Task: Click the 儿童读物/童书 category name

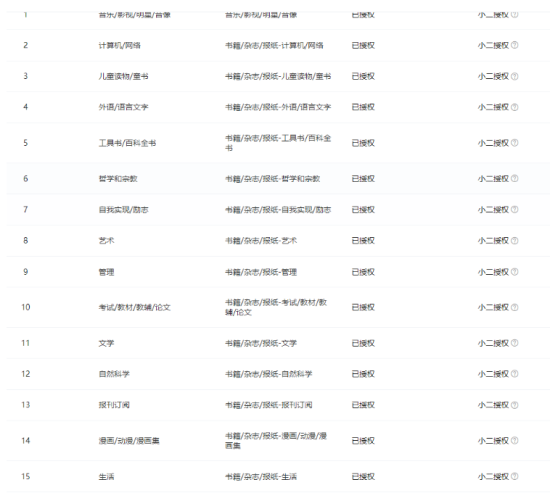Action: (x=123, y=76)
